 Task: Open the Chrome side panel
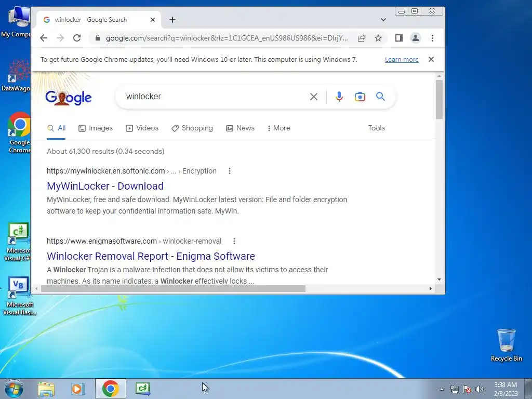[x=399, y=38]
